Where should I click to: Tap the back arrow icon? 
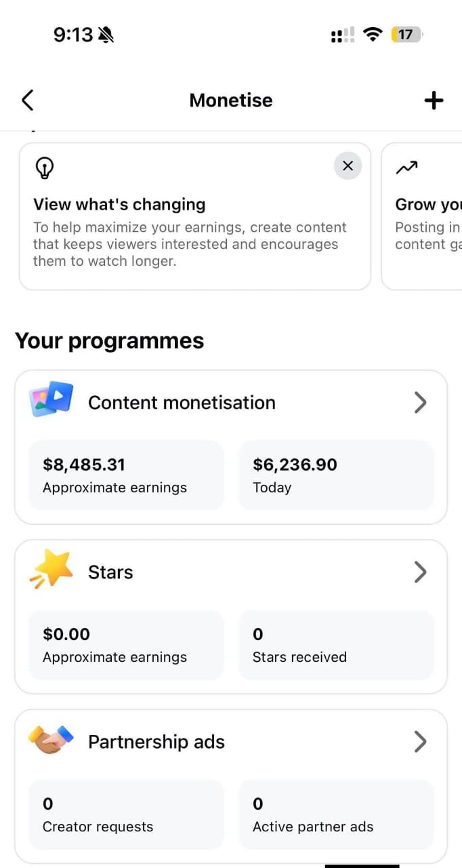27,100
